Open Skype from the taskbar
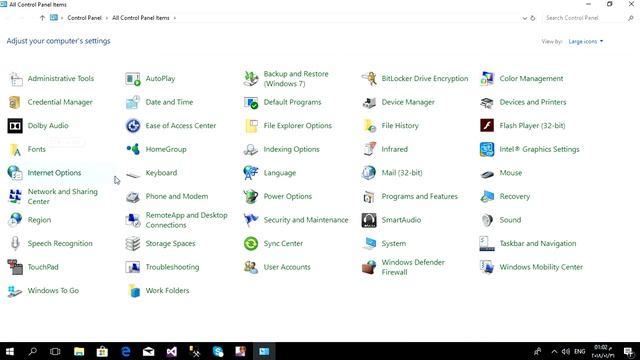Image resolution: width=640 pixels, height=360 pixels. pyautogui.click(x=218, y=351)
